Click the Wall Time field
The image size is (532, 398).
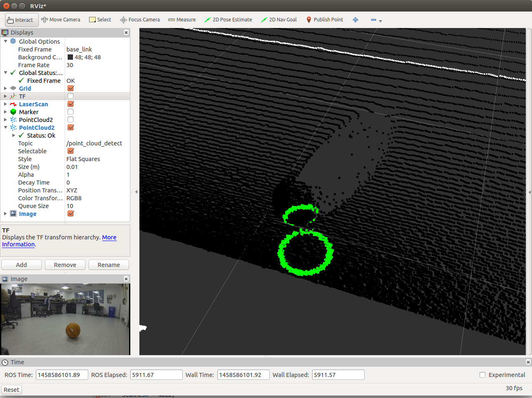tap(243, 375)
